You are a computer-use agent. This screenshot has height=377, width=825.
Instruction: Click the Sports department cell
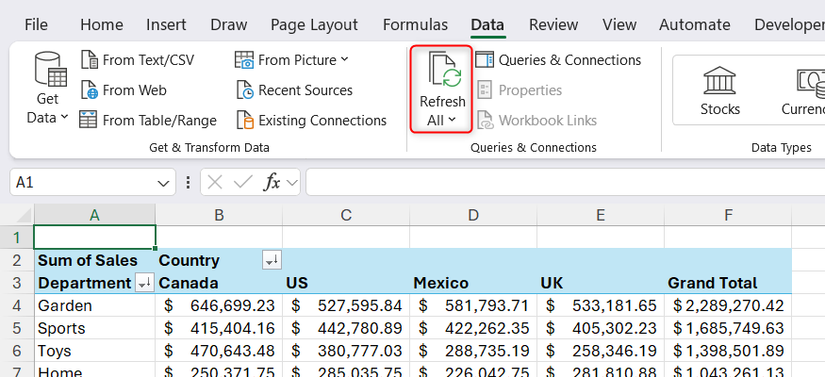[x=95, y=328]
